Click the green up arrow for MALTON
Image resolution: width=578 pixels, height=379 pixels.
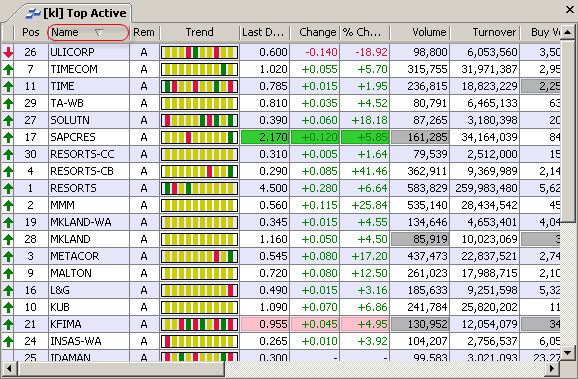pyautogui.click(x=8, y=273)
